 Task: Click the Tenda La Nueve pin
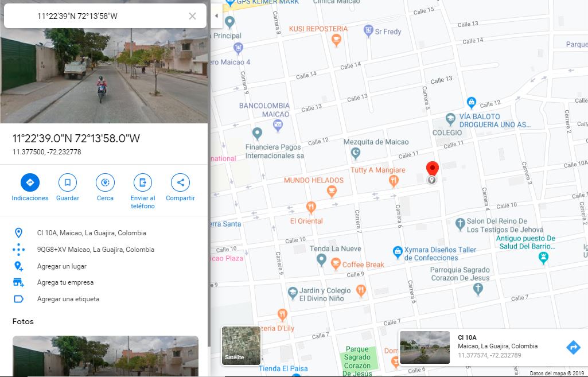[321, 259]
